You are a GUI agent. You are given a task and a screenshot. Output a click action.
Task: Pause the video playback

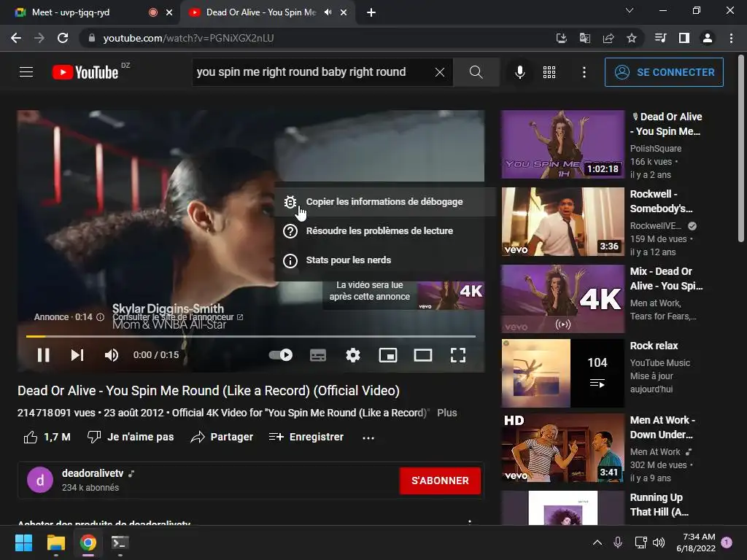coord(43,355)
